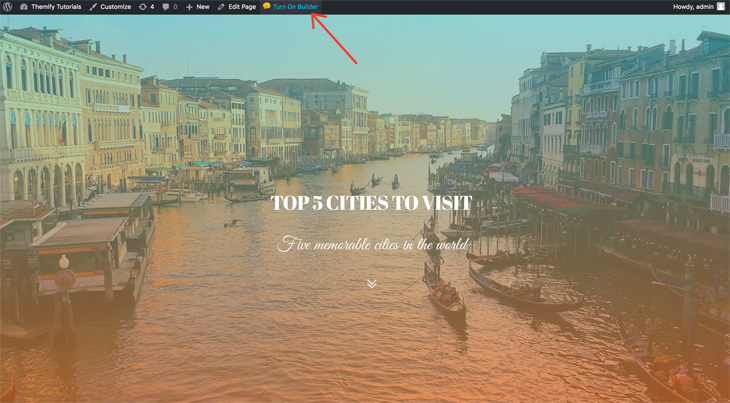Open the Themify Tutorials site menu
The width and height of the screenshot is (730, 403).
tap(51, 7)
